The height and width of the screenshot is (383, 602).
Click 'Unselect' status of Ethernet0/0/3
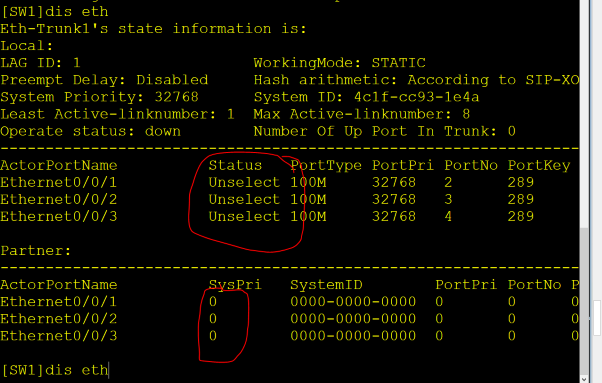tap(244, 216)
